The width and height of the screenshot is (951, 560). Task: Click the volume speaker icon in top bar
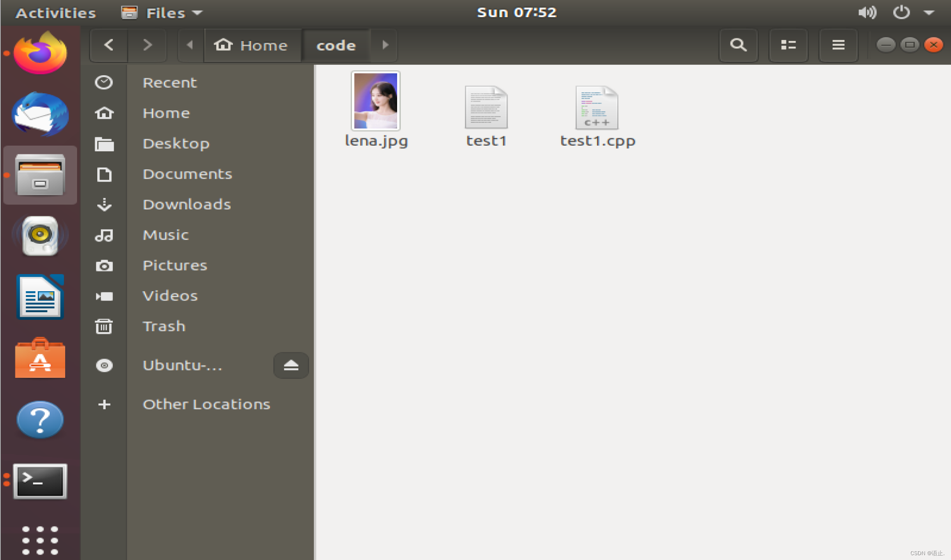point(867,13)
